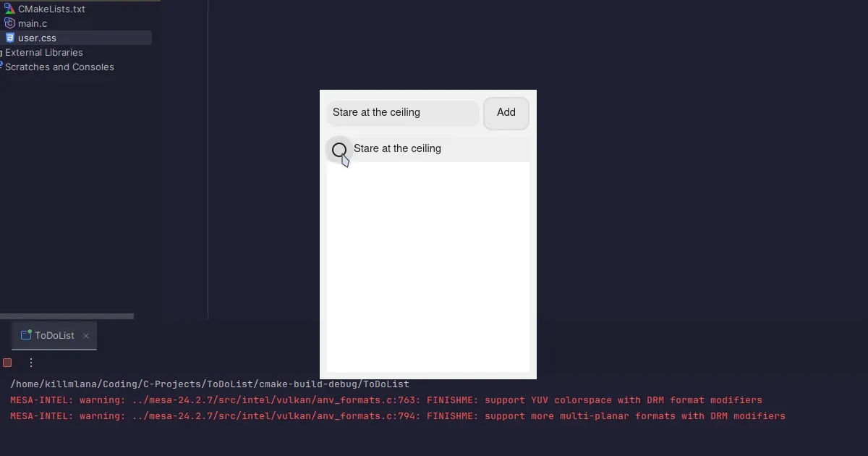Stop the running app with the red square icon
Viewport: 868px width, 456px height.
click(x=7, y=362)
